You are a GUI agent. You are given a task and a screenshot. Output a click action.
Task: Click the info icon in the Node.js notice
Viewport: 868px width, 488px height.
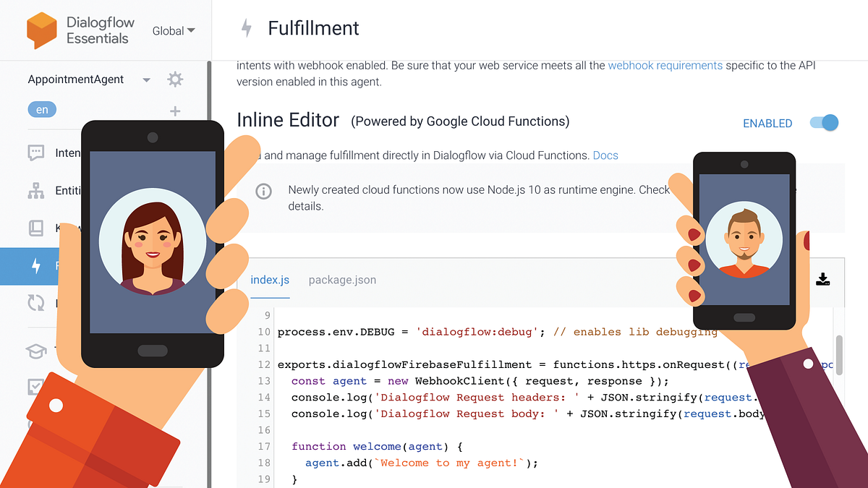263,191
